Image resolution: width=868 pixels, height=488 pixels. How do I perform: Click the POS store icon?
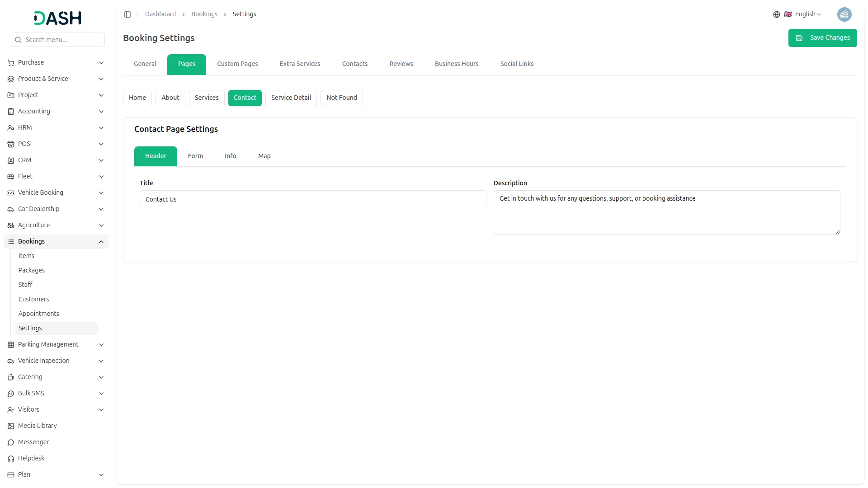(11, 144)
